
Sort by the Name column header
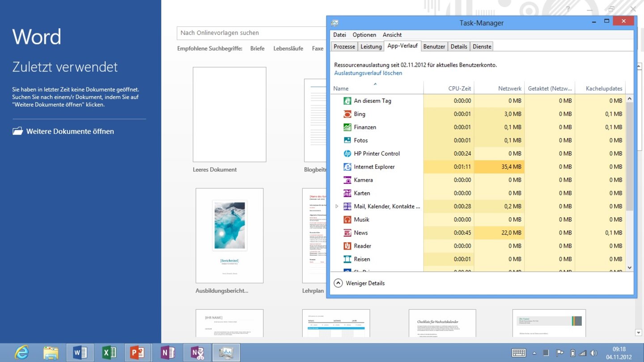point(377,88)
